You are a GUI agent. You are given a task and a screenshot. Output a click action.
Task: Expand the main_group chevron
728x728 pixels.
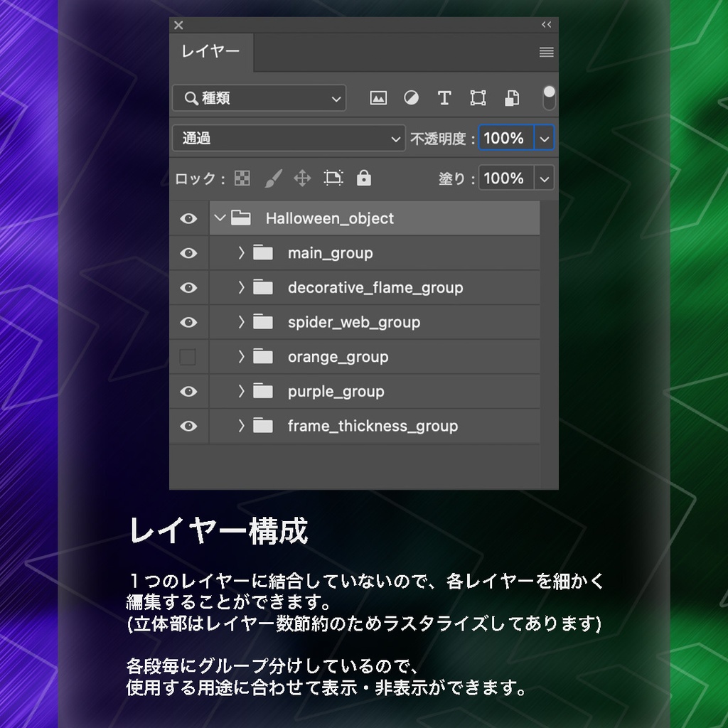[x=242, y=252]
